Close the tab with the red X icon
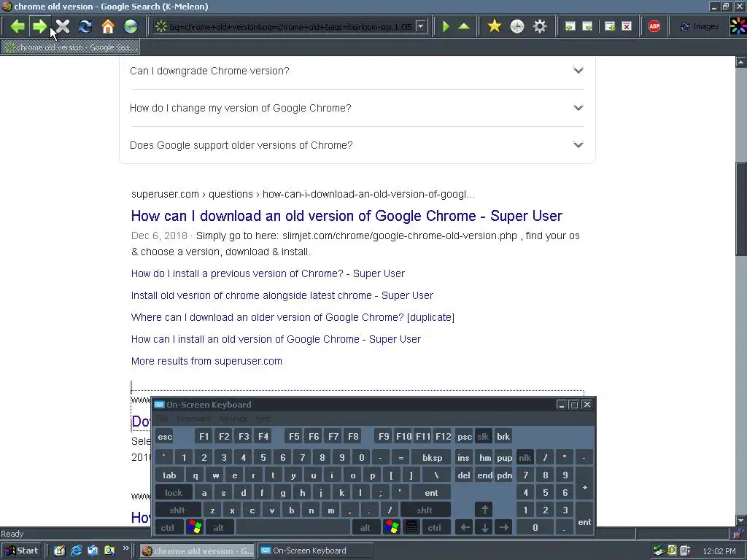This screenshot has width=747, height=560. click(627, 27)
